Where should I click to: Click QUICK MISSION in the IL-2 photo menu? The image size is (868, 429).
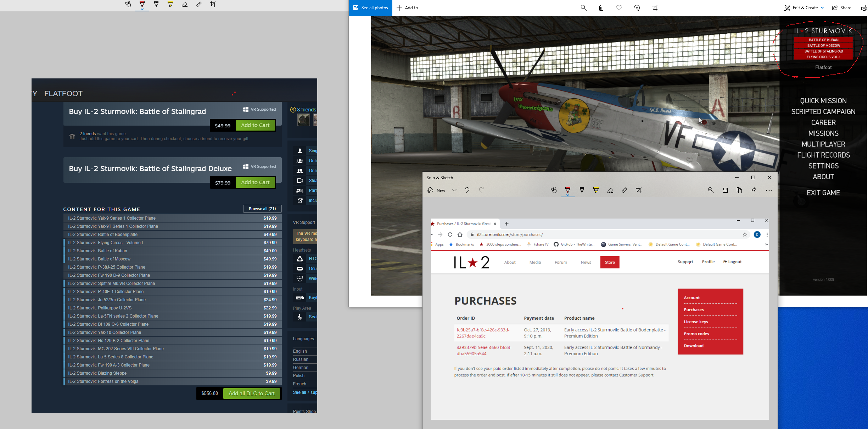click(x=823, y=101)
